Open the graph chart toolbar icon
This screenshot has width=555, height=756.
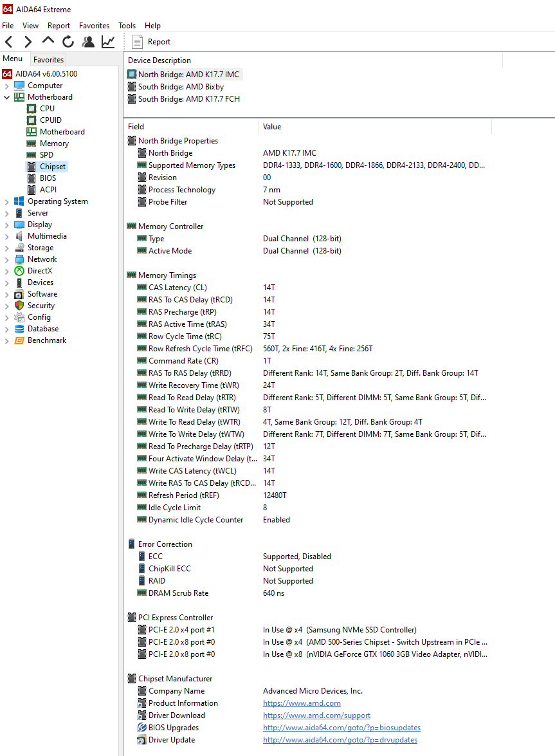(x=108, y=42)
